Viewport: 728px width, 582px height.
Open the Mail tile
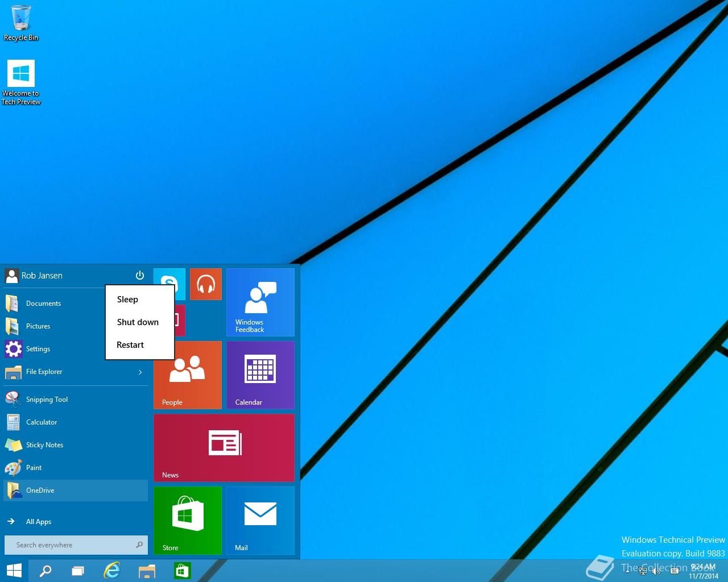point(260,521)
